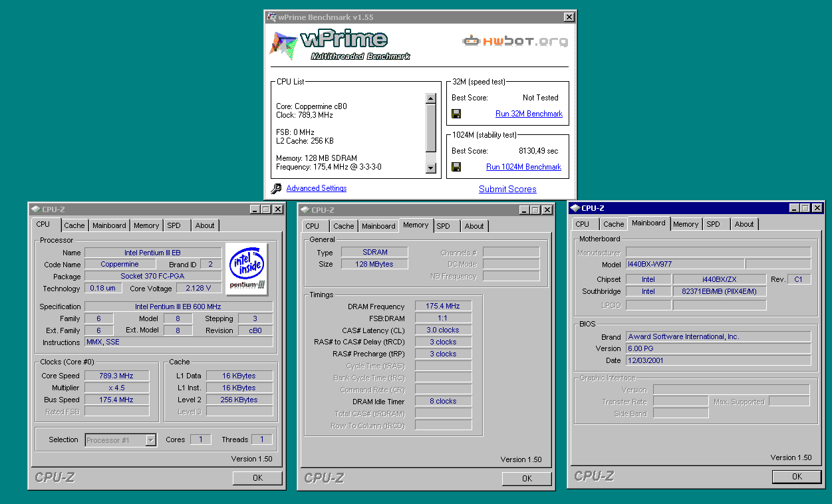Click the 8130,49 sec best score
The width and height of the screenshot is (832, 504).
tap(539, 151)
